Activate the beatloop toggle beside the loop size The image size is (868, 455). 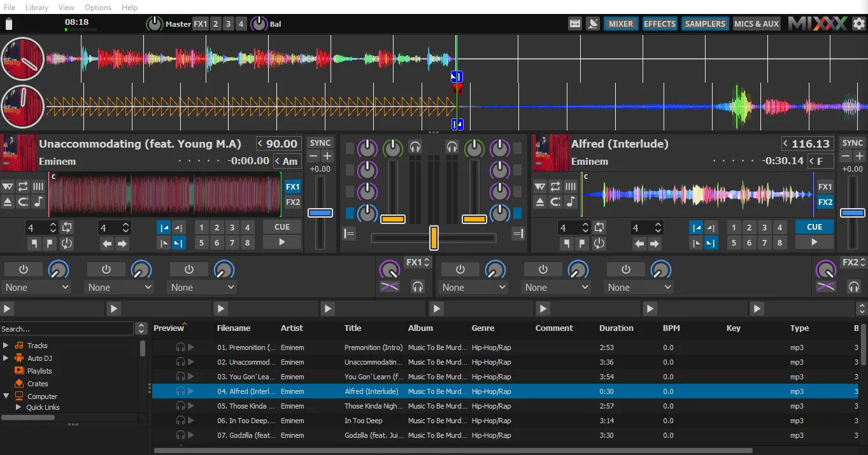[66, 227]
